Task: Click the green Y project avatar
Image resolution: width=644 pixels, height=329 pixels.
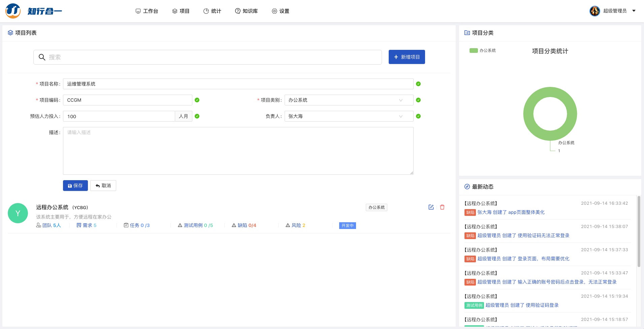Action: coord(18,213)
